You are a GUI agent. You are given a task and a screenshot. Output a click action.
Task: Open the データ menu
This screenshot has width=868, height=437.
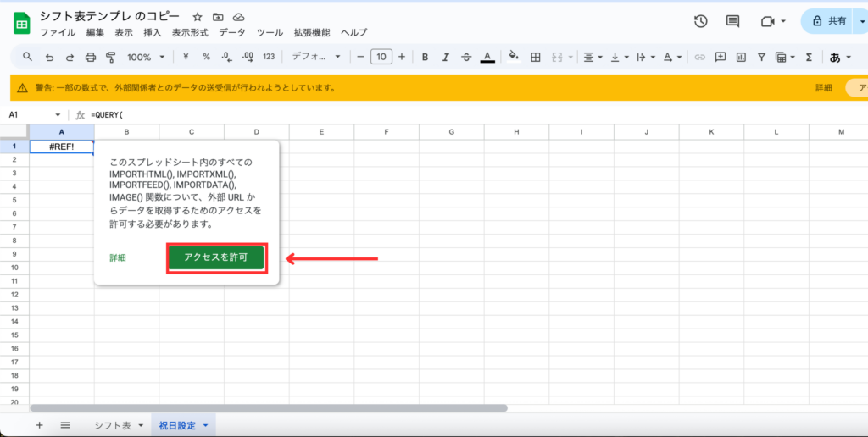[x=232, y=33]
